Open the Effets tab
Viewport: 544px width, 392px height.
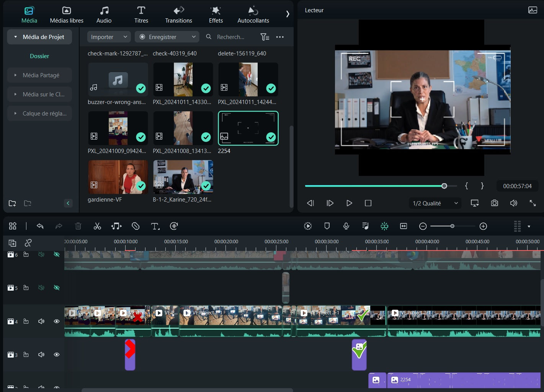tap(216, 15)
